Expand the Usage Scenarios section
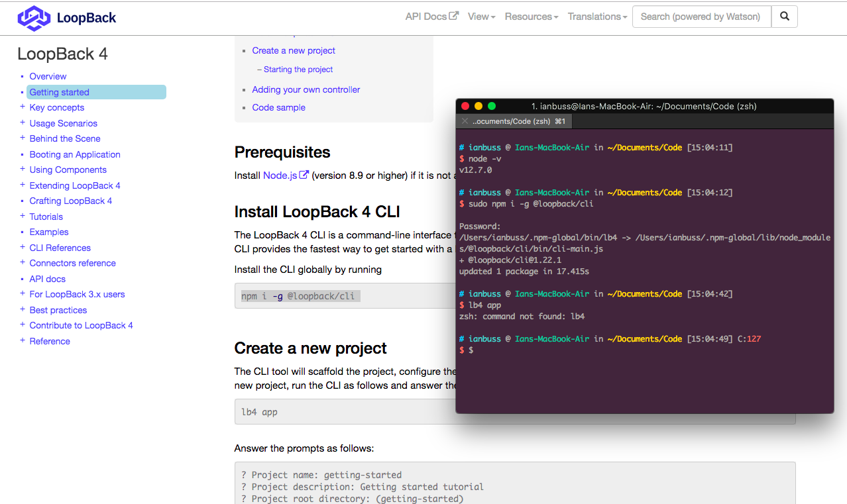 point(21,123)
